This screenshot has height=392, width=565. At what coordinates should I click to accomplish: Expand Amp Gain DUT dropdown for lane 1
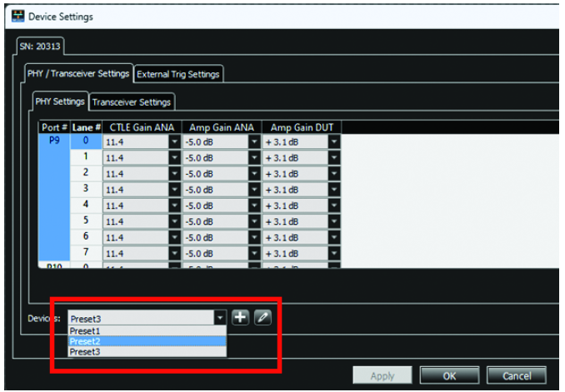coord(334,157)
